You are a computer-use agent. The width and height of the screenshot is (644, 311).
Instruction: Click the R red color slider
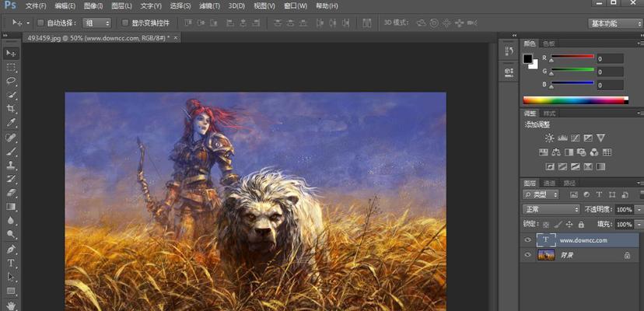(x=572, y=57)
